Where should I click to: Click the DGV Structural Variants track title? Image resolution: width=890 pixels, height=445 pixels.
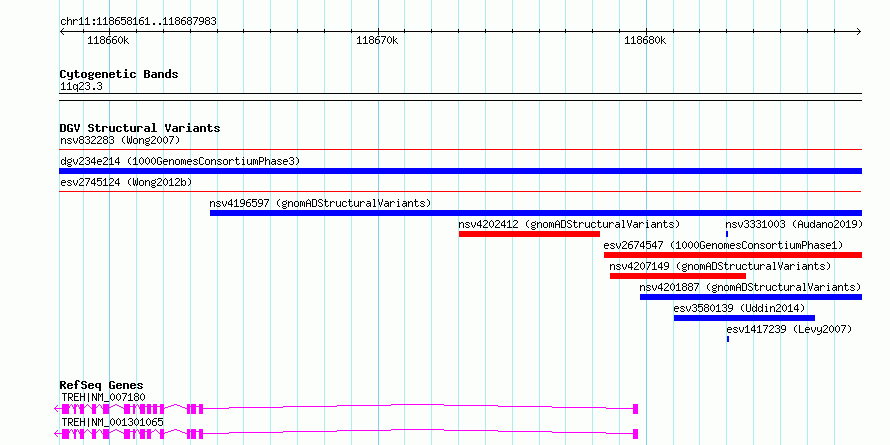[x=140, y=128]
